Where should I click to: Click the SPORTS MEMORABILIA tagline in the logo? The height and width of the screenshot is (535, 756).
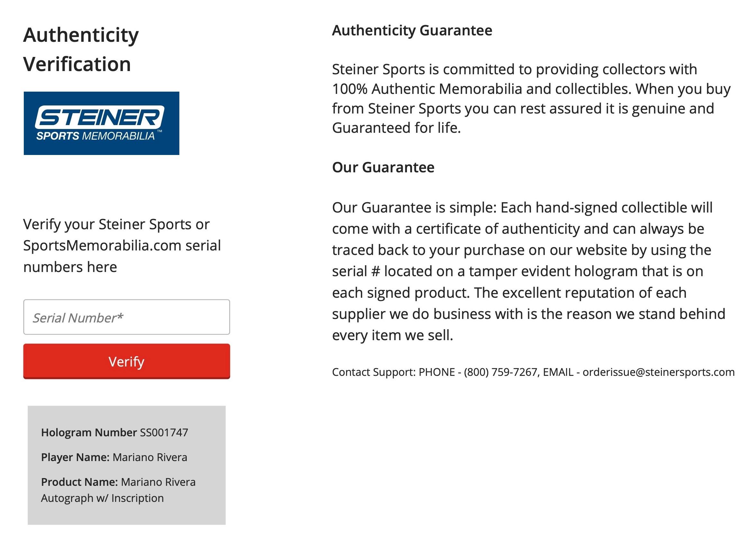(x=95, y=136)
